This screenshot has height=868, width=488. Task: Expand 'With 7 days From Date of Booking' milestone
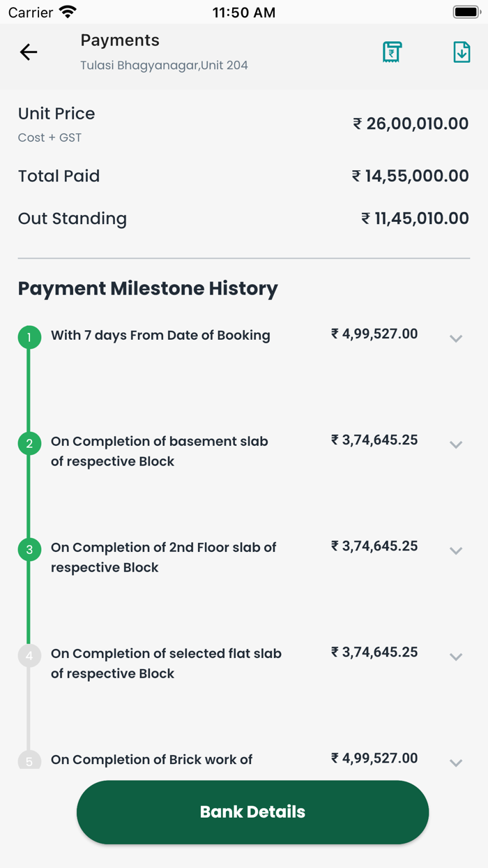point(456,338)
